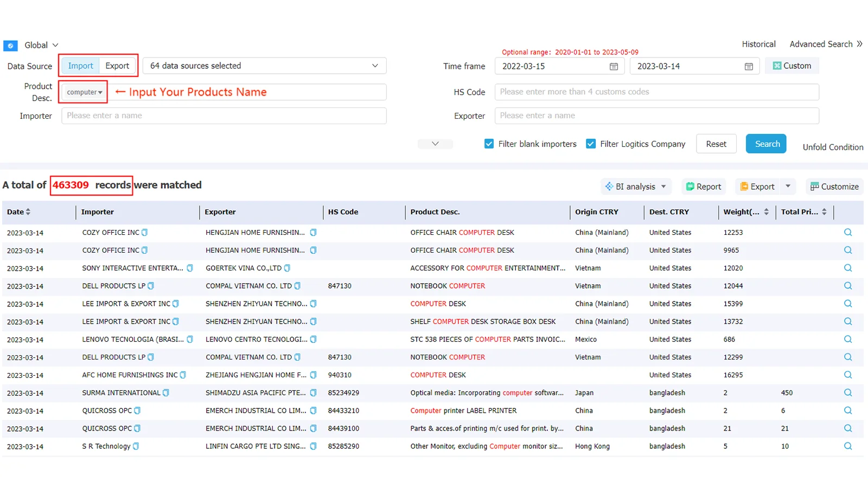Open calendar picker for start date 2022-03-15
868x488 pixels.
(x=614, y=66)
